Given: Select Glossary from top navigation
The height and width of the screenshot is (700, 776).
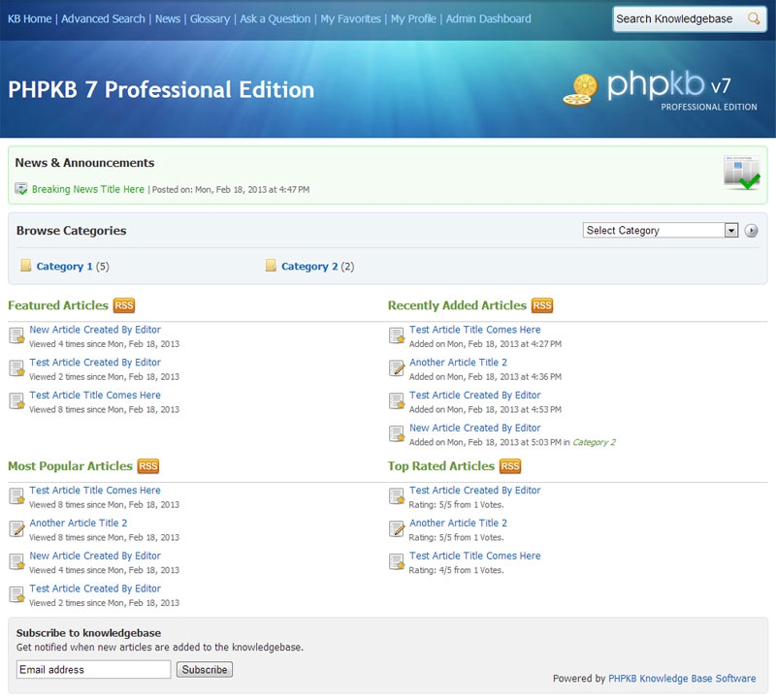Looking at the screenshot, I should 210,18.
